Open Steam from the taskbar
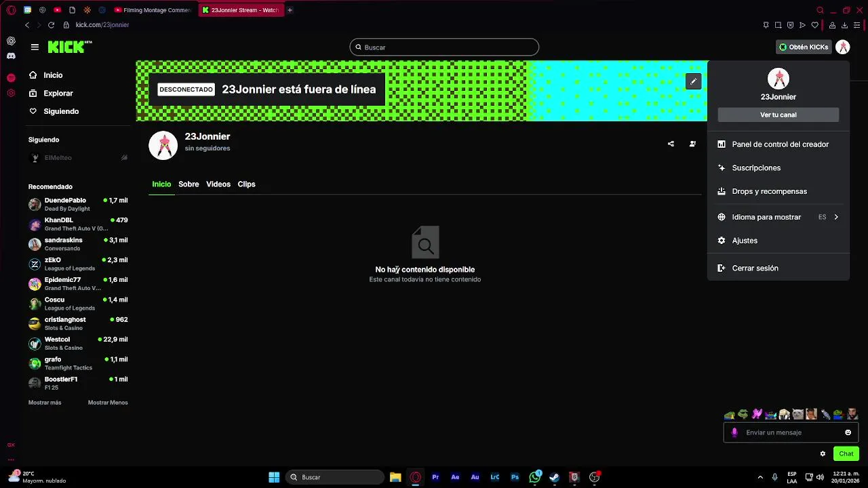This screenshot has height=488, width=868. point(554,477)
